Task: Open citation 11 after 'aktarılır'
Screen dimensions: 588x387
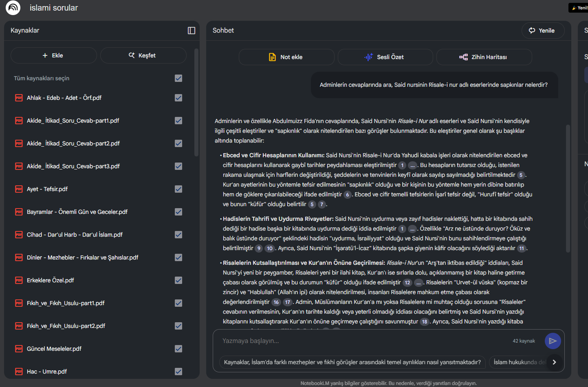Action: (522, 248)
